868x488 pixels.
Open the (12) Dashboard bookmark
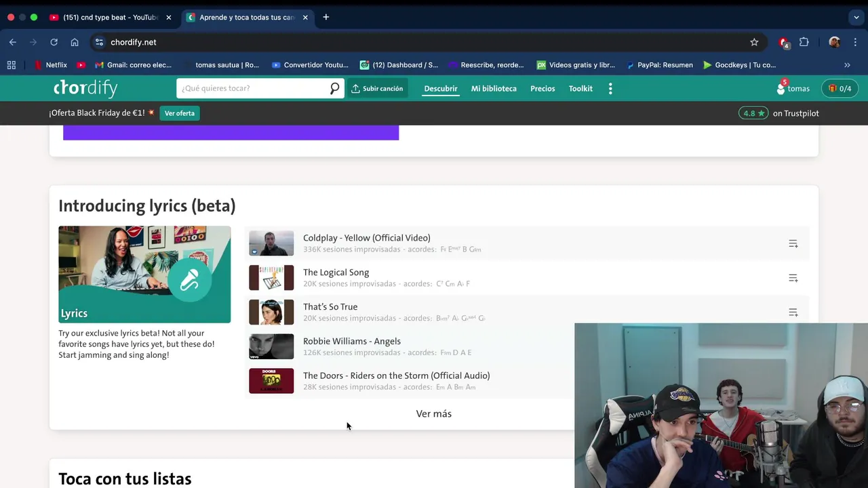399,65
